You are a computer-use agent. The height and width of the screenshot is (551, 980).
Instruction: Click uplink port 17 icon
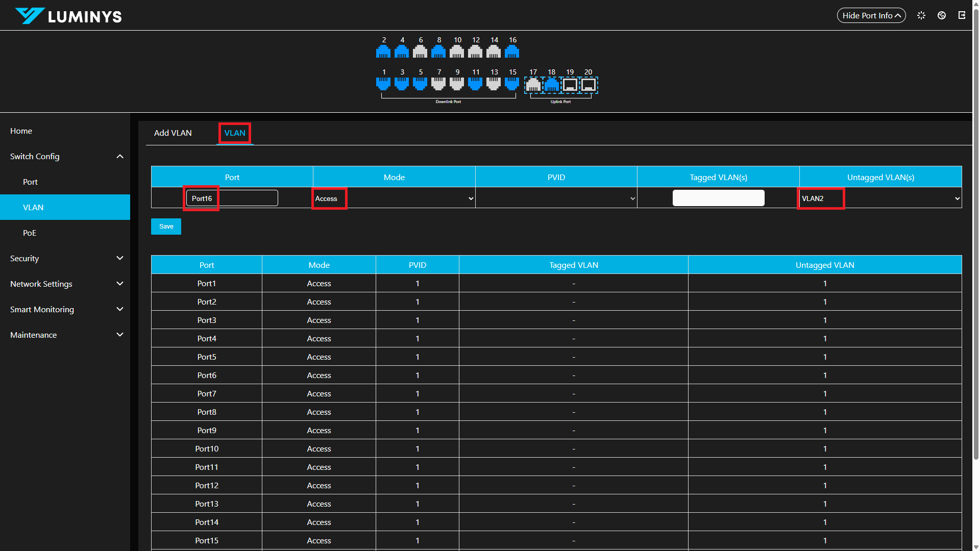533,85
